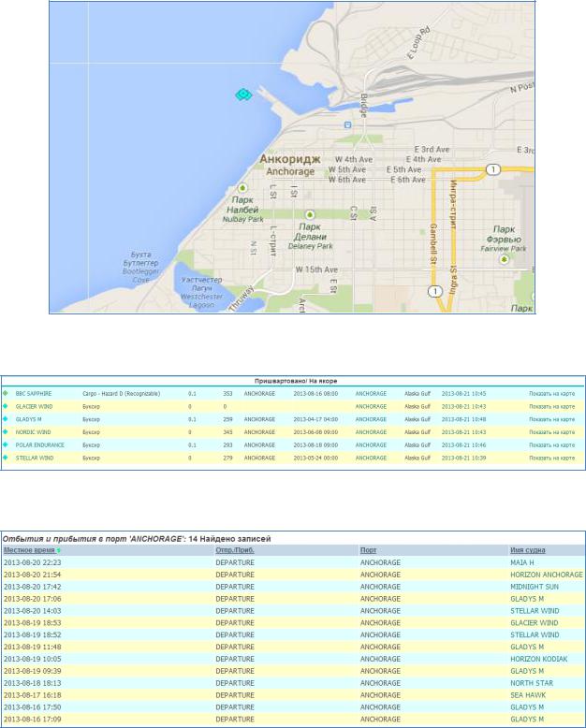Click the Анкоридж Anchorage city label on map
Screen dimensions: 586x728
(x=290, y=165)
